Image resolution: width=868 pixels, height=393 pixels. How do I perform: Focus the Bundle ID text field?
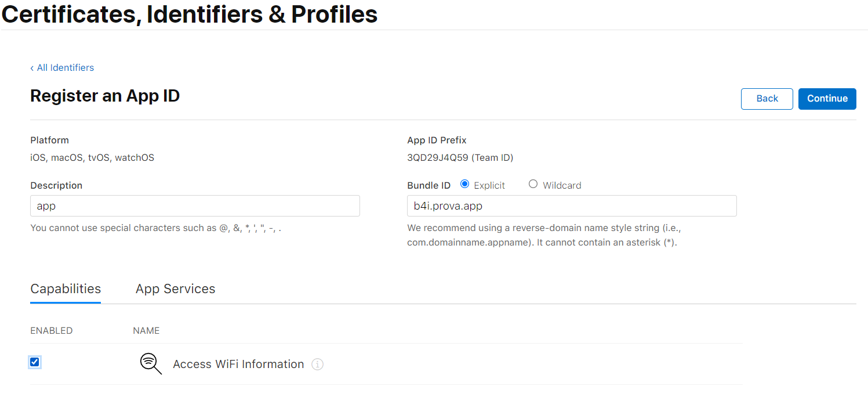572,206
